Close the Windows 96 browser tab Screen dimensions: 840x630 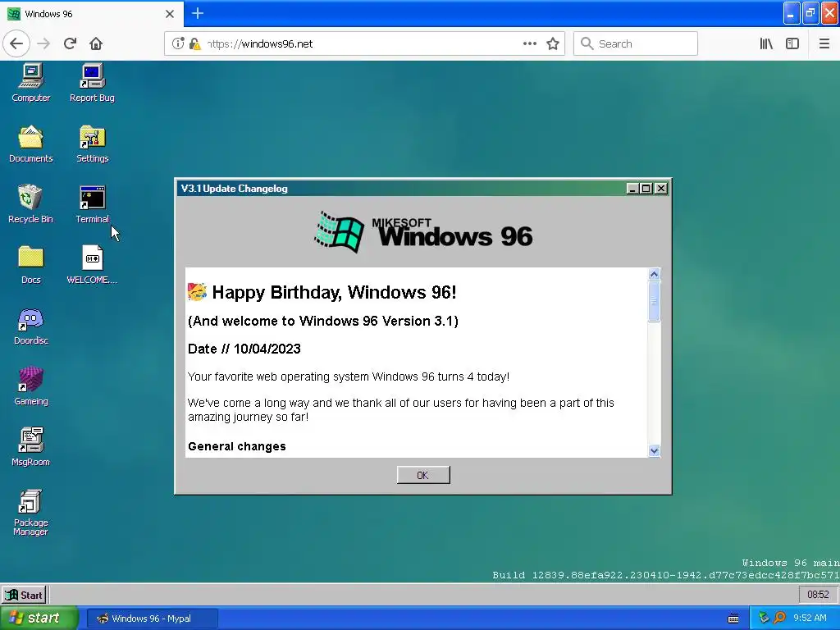pyautogui.click(x=169, y=14)
